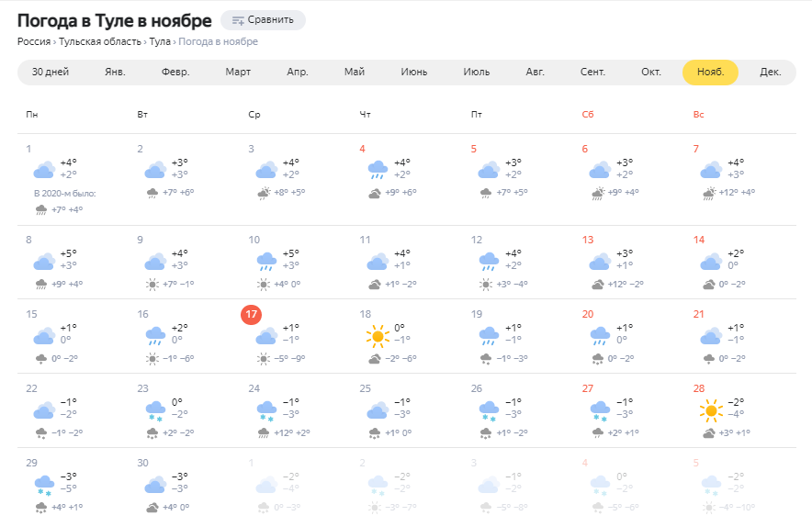Click the cloudy icon on November 1

point(44,170)
